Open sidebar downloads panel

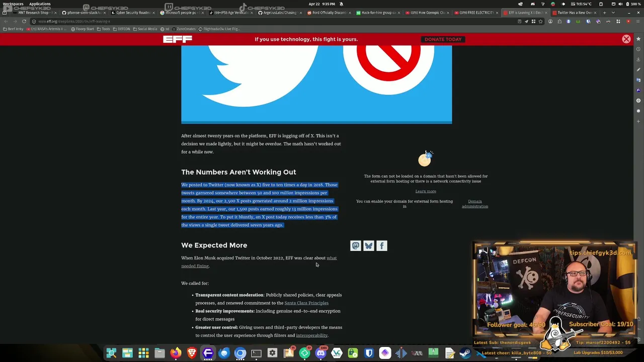[638, 59]
